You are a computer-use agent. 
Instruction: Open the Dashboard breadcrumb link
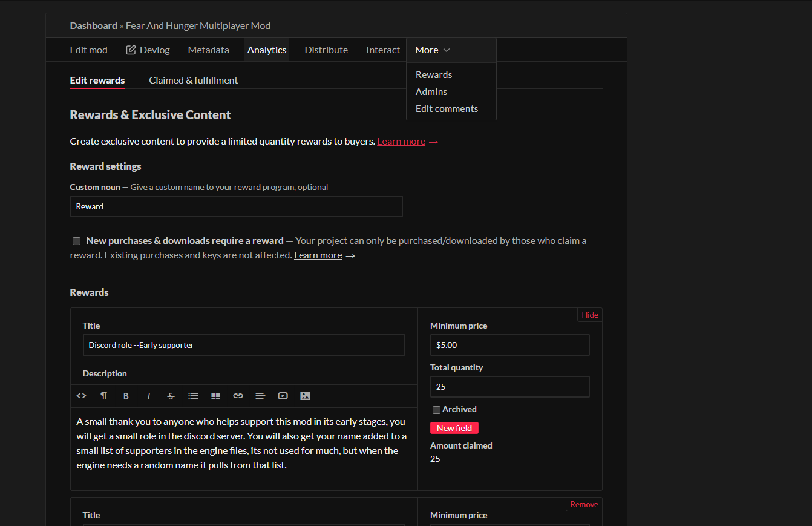click(93, 26)
